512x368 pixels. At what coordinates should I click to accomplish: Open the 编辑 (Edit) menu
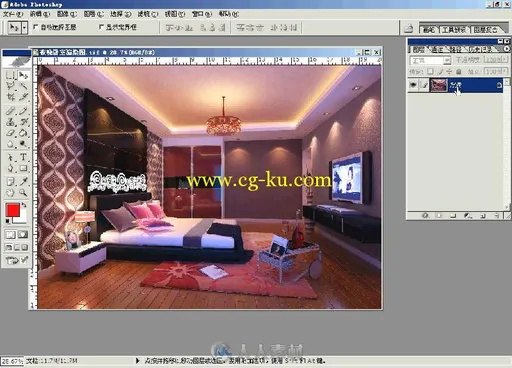tap(39, 14)
